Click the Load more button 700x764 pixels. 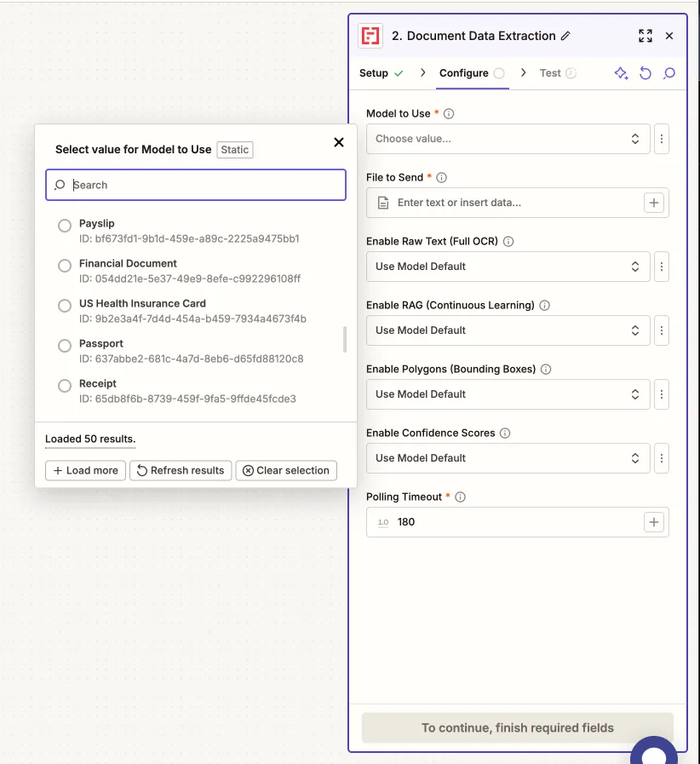tap(84, 469)
